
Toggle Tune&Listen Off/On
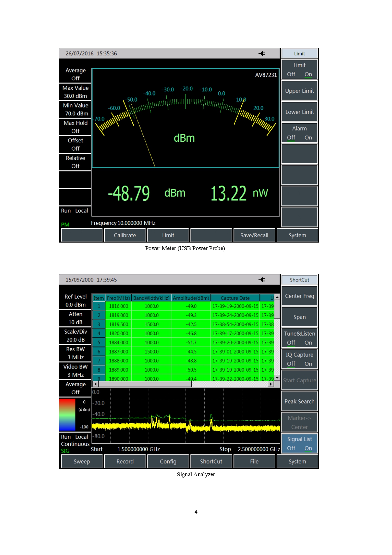click(x=299, y=338)
